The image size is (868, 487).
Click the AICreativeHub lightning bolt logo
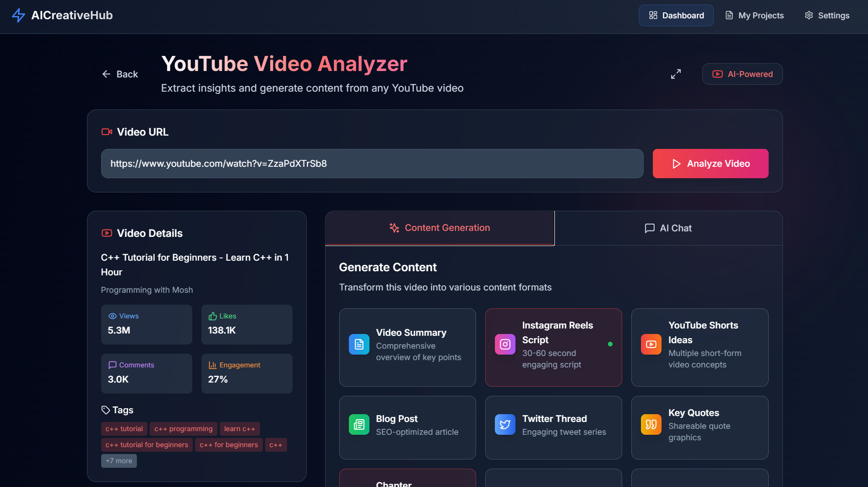pyautogui.click(x=18, y=15)
